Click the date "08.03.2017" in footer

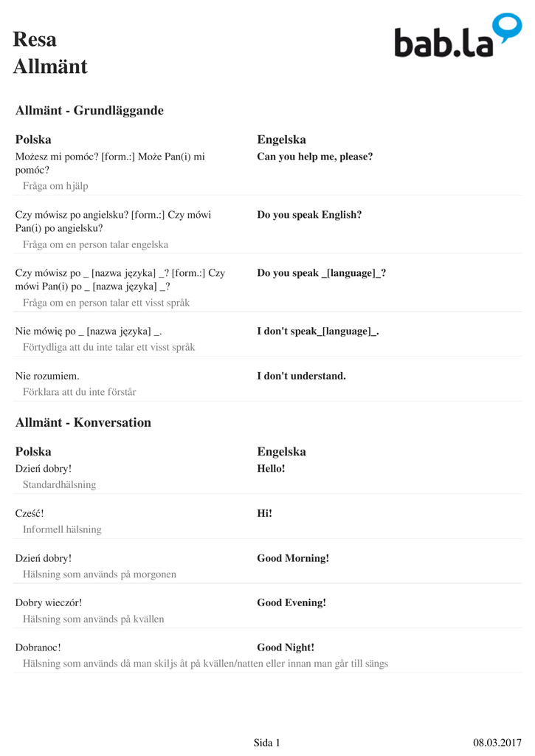click(x=497, y=743)
